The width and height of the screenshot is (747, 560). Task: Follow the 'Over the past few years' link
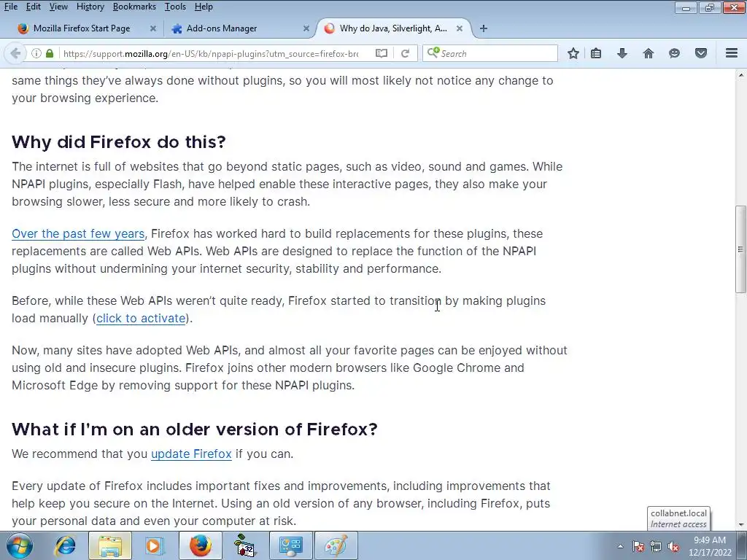click(x=78, y=234)
